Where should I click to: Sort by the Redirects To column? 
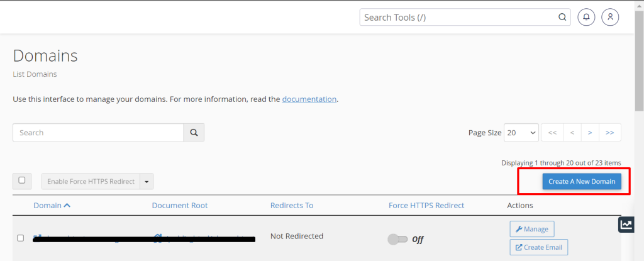[291, 206]
